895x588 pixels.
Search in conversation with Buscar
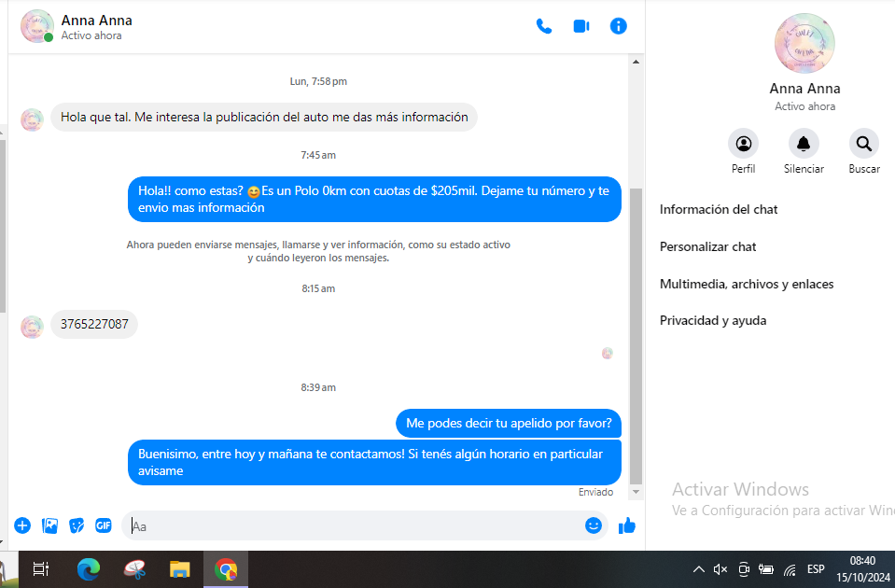pos(863,144)
